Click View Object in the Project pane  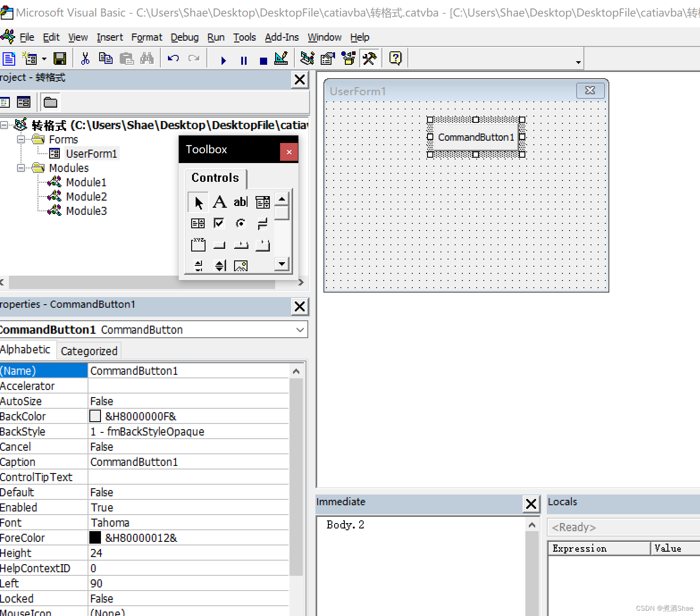[24, 102]
